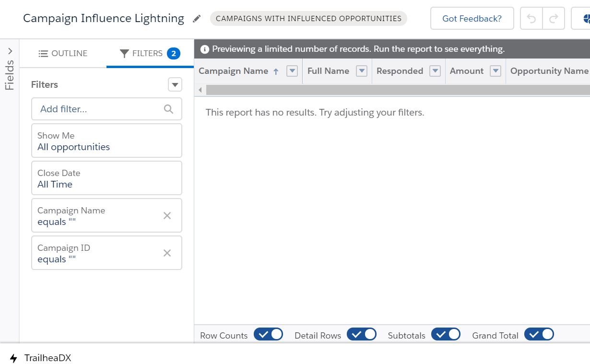Click the scroll-left arrow of table scrollbar
The height and width of the screenshot is (364, 590).
coord(200,90)
